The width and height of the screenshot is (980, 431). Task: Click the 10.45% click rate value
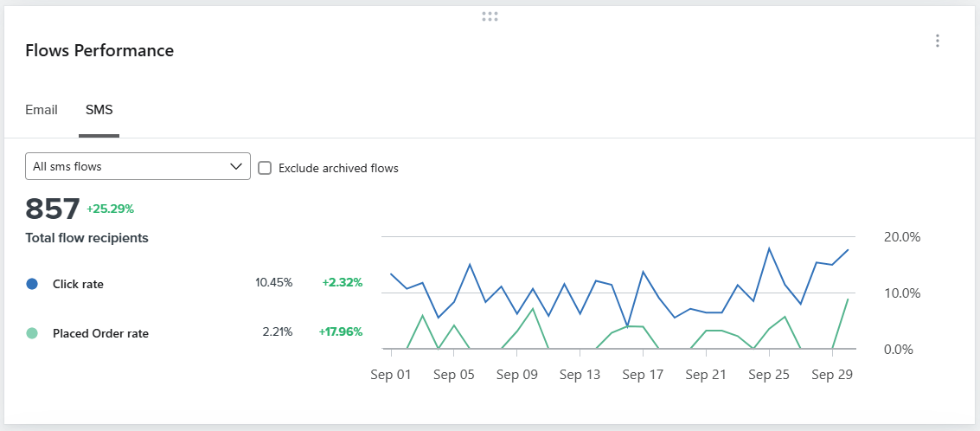[x=273, y=282]
